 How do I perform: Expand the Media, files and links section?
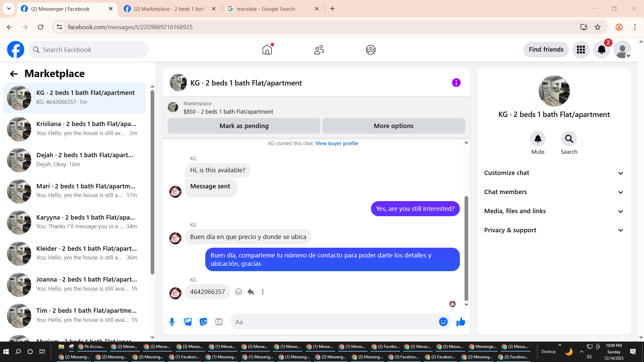click(554, 211)
